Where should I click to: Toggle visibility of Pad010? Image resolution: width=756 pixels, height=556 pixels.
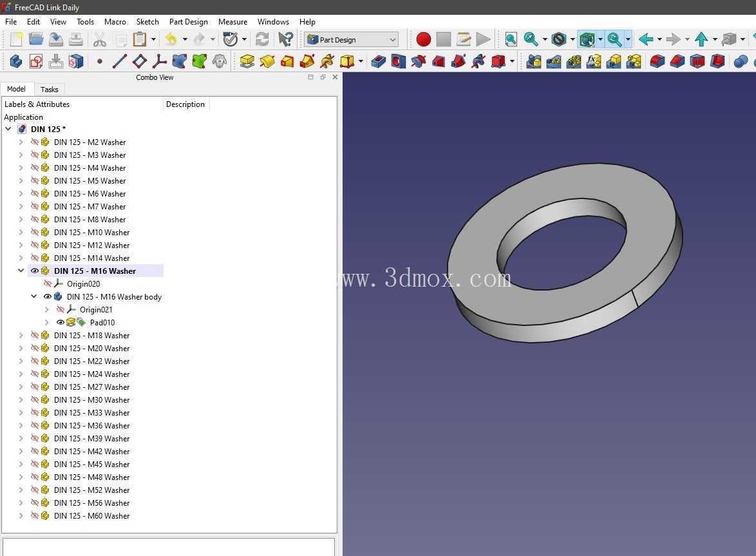pos(61,322)
